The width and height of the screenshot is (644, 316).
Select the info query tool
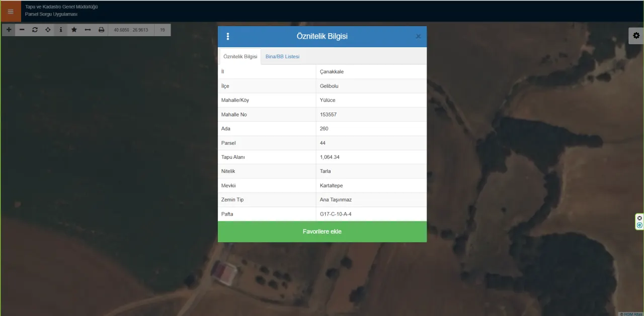(61, 30)
